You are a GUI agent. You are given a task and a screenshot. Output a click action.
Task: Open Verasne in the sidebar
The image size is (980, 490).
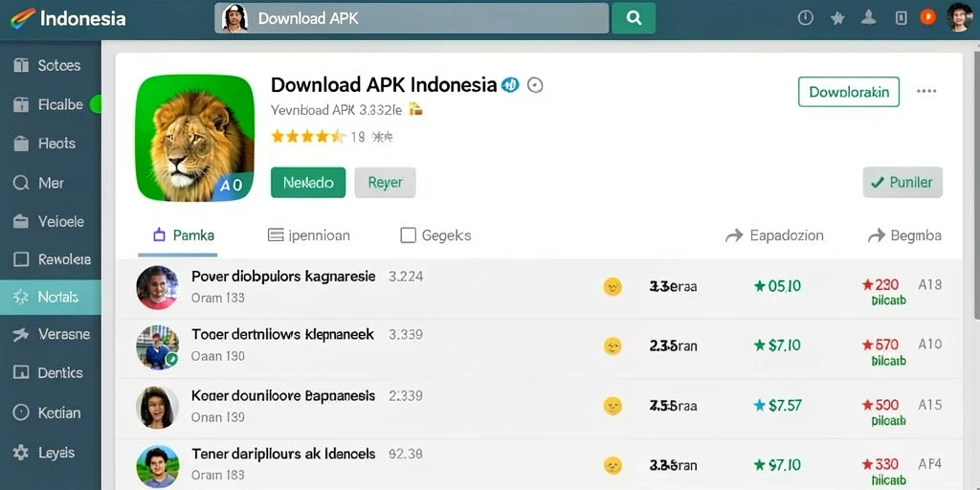pyautogui.click(x=50, y=334)
